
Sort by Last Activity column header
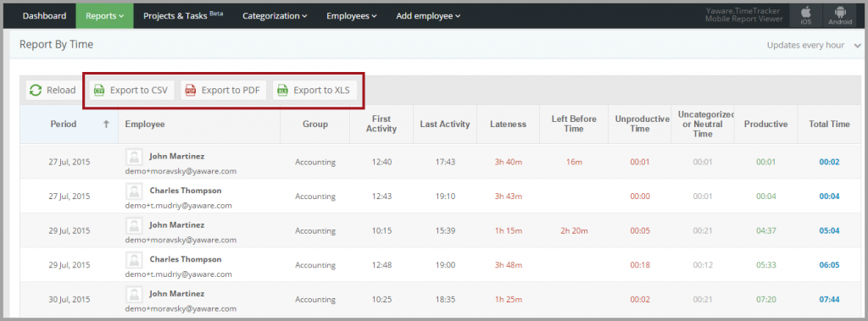pos(444,125)
